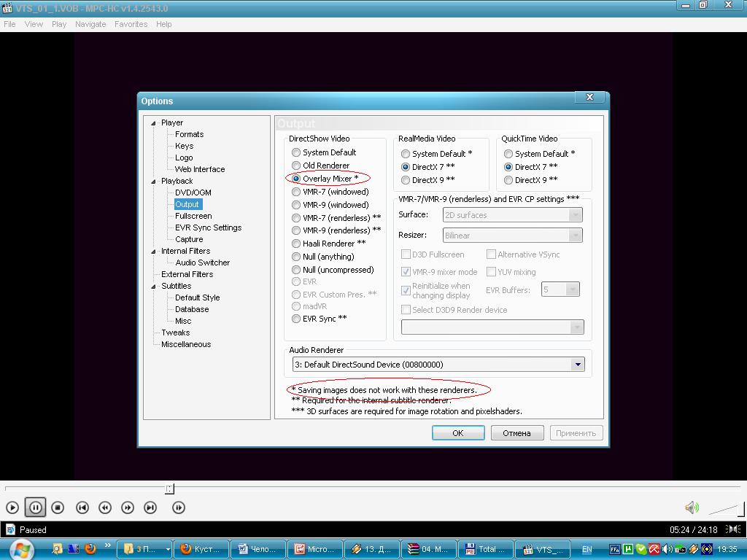Viewport: 747px width, 560px height.
Task: Open the Favorites menu
Action: click(131, 24)
